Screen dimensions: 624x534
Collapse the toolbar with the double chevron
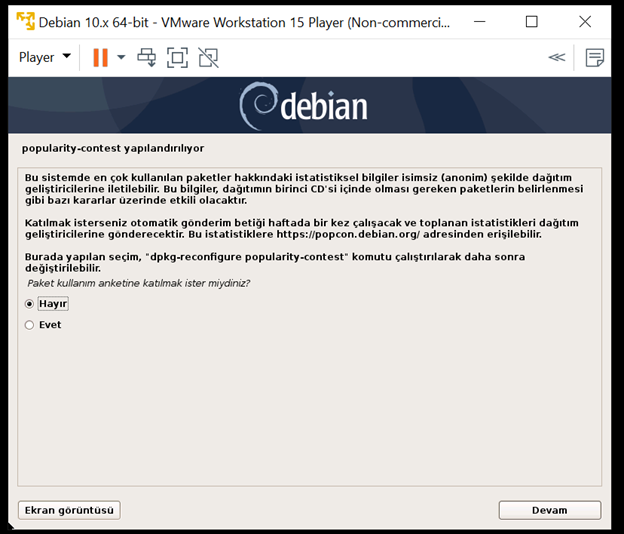pyautogui.click(x=556, y=58)
